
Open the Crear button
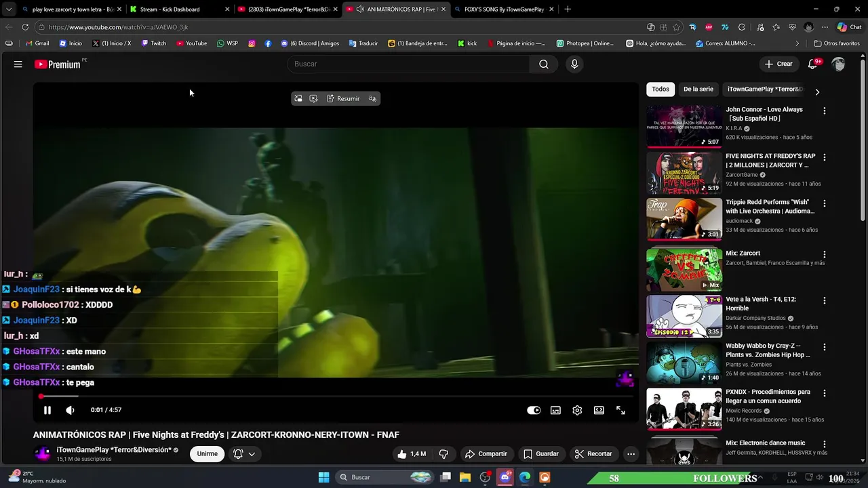(x=778, y=64)
